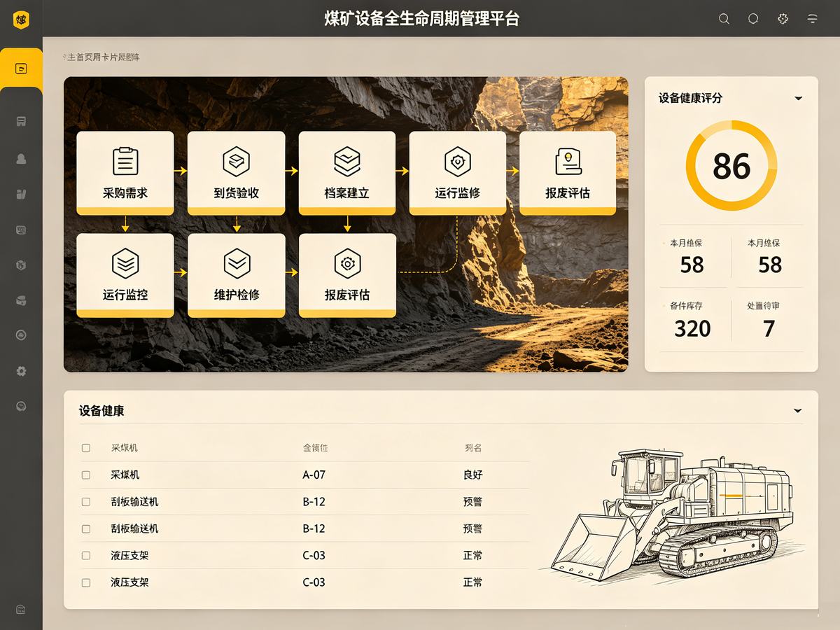
Task: Open the 运行监修 workflow card
Action: [x=458, y=173]
